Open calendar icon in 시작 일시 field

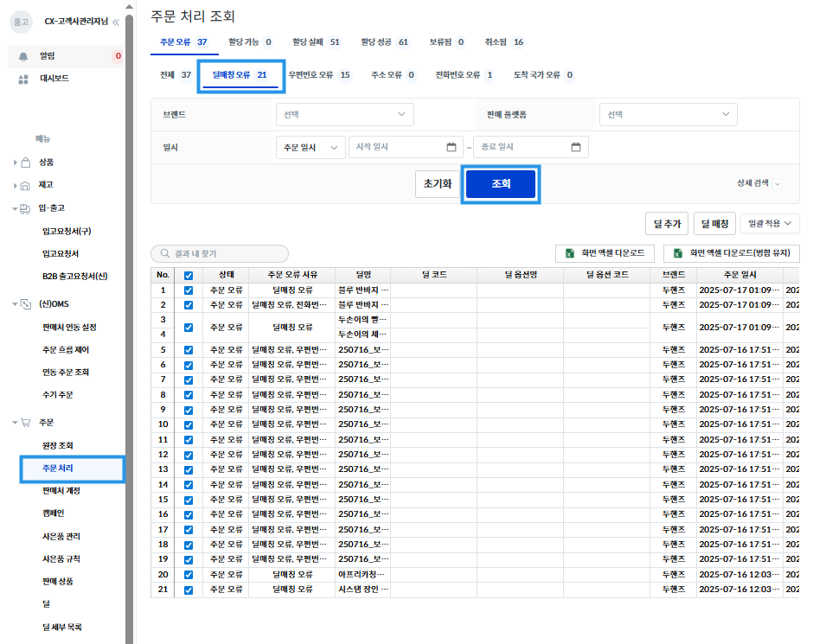click(x=451, y=147)
